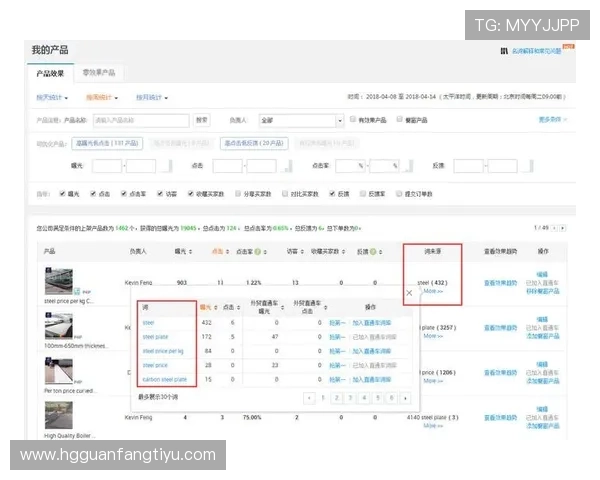Toggle the 访客 indicator checkbox
The width and height of the screenshot is (600, 480).
point(160,194)
